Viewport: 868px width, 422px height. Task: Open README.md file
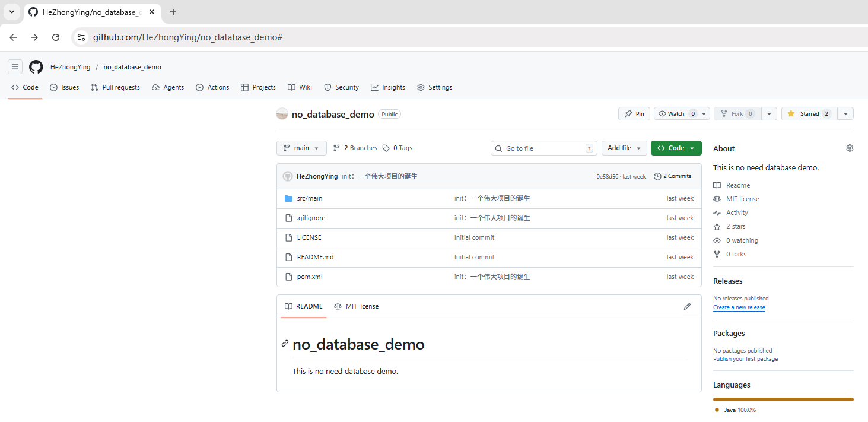point(315,257)
